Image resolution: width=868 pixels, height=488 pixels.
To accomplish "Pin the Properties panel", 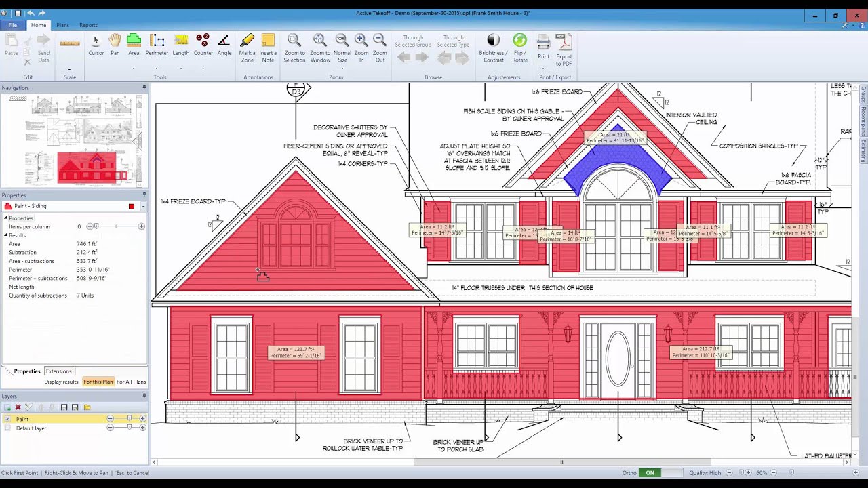I will 144,195.
